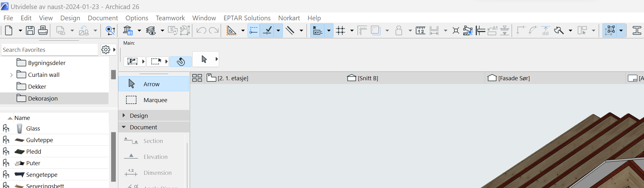The image size is (644, 188).
Task: Toggle the Quick Selection magnet button
Action: [x=181, y=62]
